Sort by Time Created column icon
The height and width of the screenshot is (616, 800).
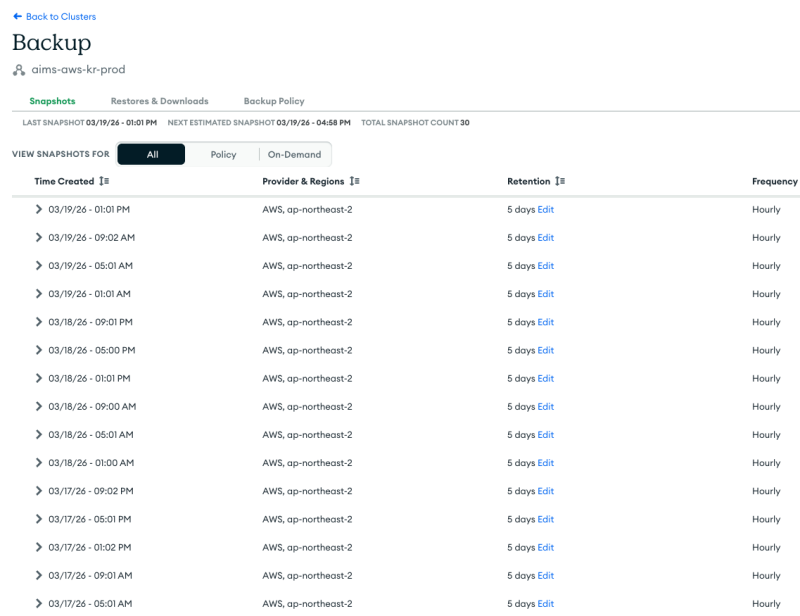coord(104,182)
